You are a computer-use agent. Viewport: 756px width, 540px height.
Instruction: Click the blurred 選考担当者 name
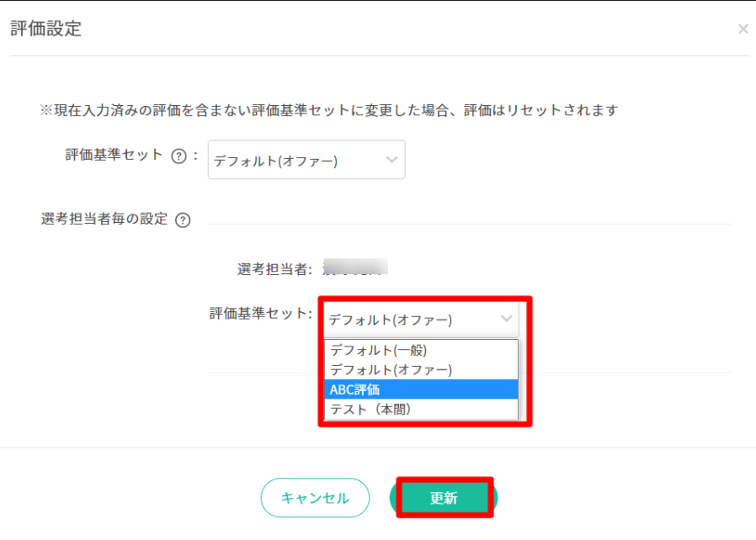pos(355,268)
